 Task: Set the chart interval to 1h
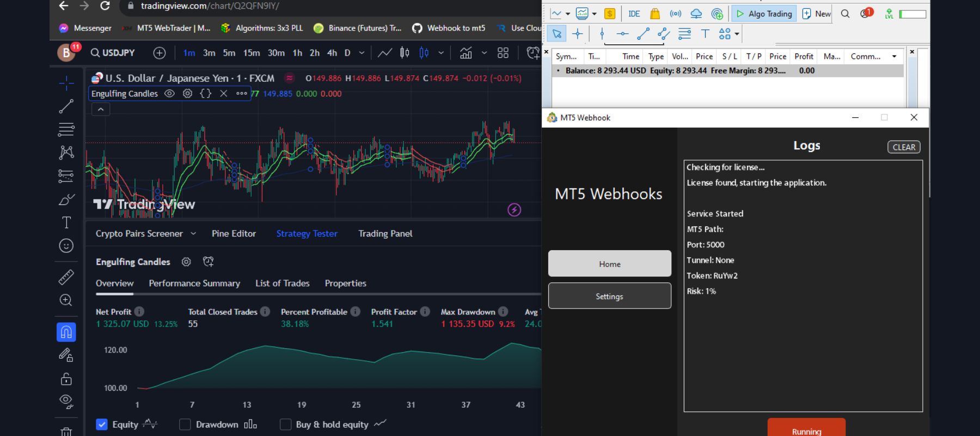point(297,53)
